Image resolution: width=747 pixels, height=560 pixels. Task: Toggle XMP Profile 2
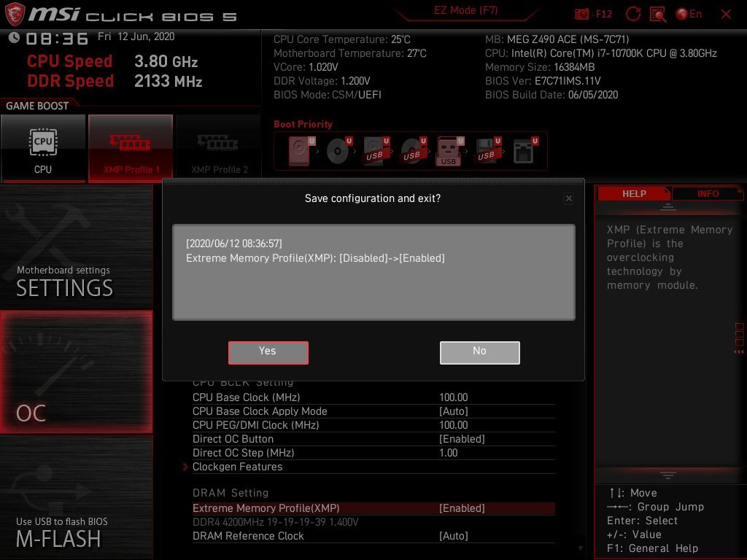(218, 148)
